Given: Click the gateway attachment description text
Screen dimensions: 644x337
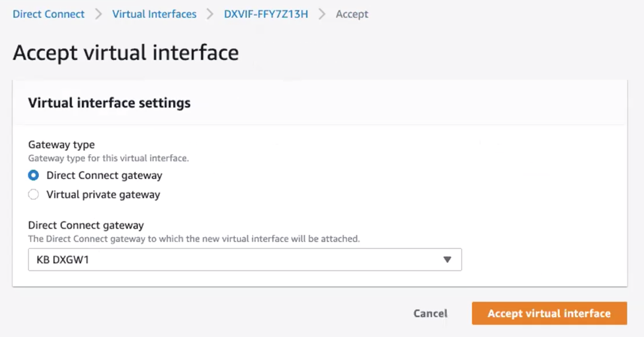Looking at the screenshot, I should (194, 239).
